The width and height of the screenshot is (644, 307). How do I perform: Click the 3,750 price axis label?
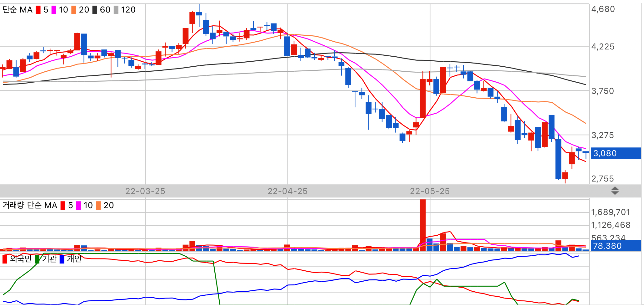pos(603,91)
